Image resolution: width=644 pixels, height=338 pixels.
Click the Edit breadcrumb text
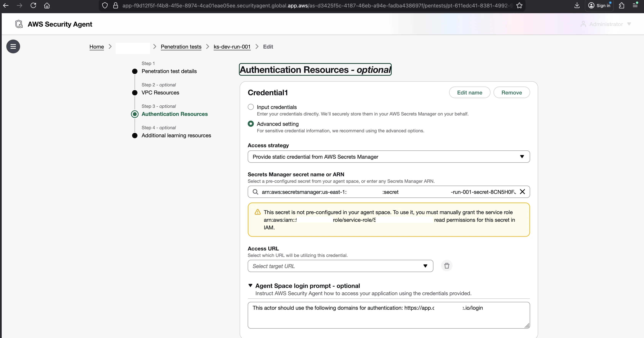point(268,47)
